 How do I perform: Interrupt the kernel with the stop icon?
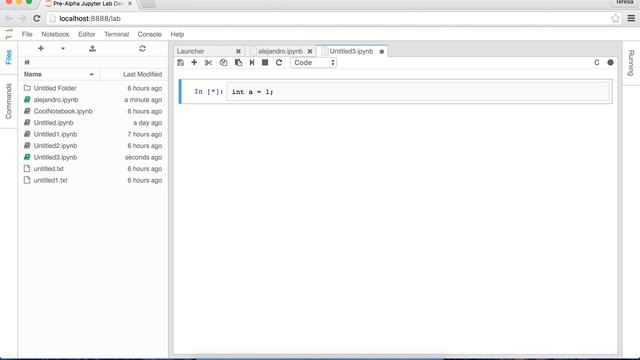265,62
